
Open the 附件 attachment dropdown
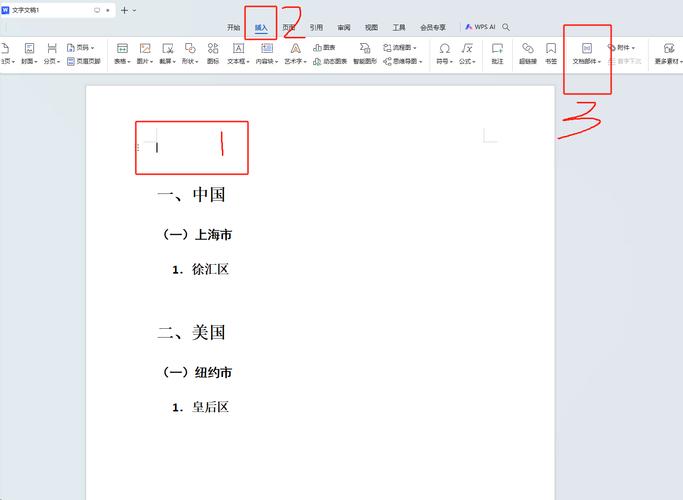(621, 47)
